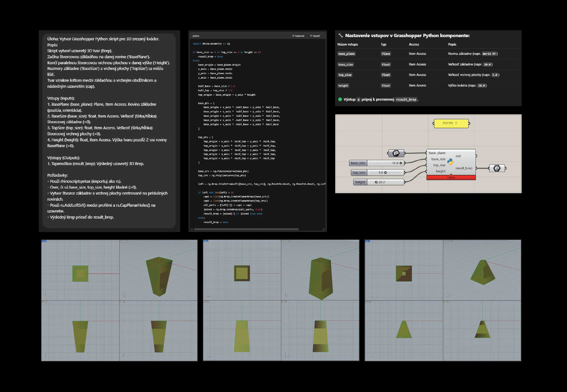567x392 pixels.
Task: Click the wrench icon beside Nastavenie heading
Action: coord(341,35)
